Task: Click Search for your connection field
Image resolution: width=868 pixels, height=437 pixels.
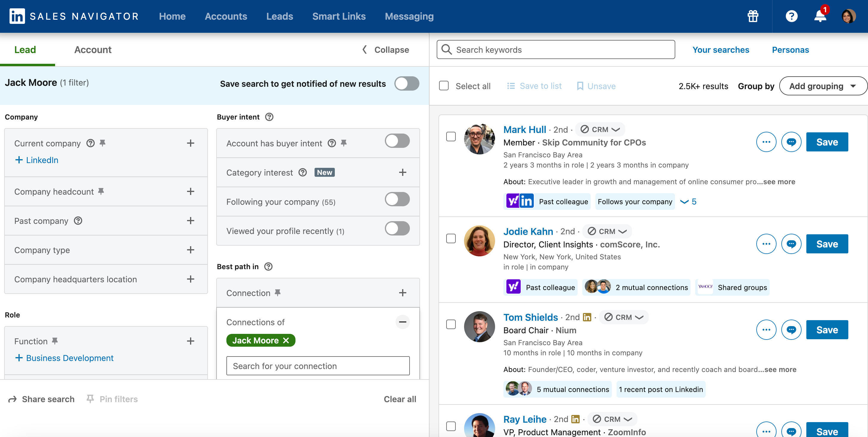Action: click(318, 366)
